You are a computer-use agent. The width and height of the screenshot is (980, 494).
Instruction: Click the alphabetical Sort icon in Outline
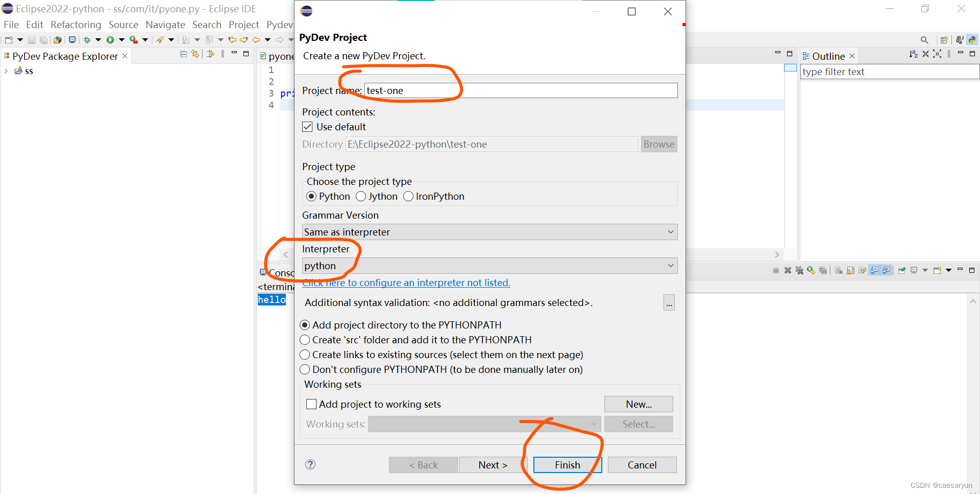(x=914, y=54)
